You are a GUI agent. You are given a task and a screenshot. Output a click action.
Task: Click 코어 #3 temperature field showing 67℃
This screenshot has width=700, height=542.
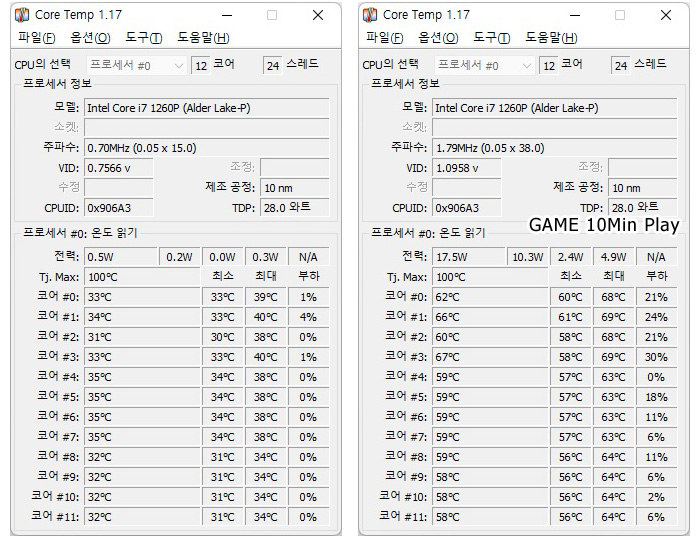490,357
